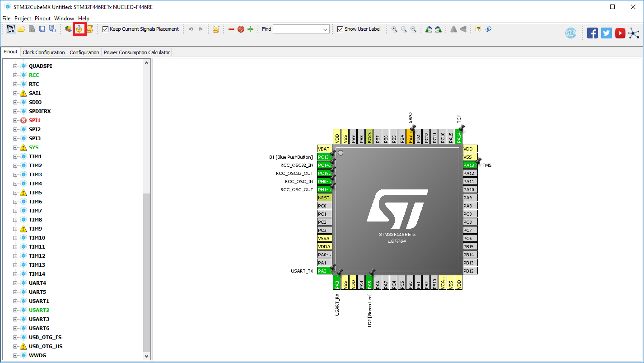Click the first green rotate chip icon
Viewport: 644px width, 363px height.
[429, 29]
